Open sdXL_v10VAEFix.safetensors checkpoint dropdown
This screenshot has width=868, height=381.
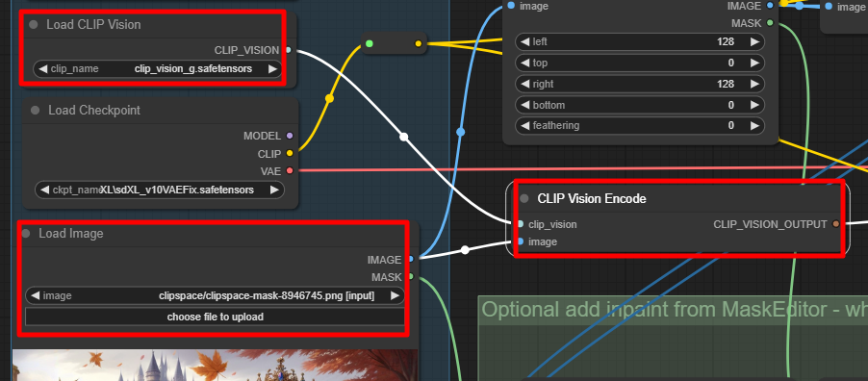click(160, 190)
